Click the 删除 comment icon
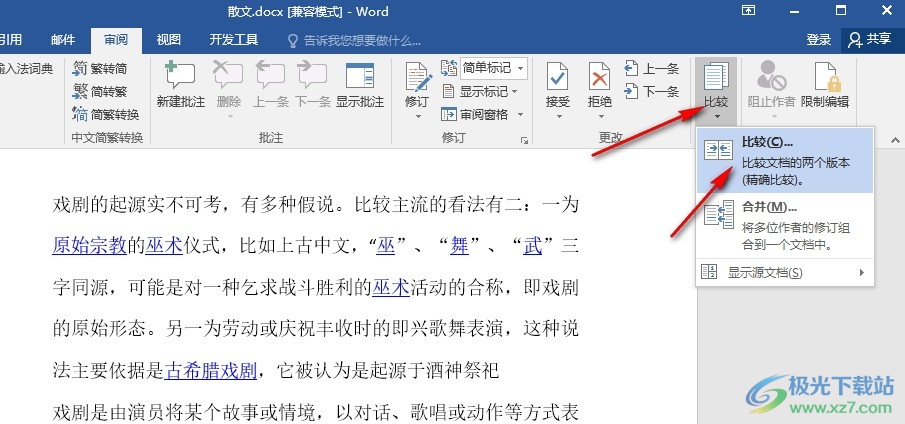The height and width of the screenshot is (424, 905). [x=228, y=75]
